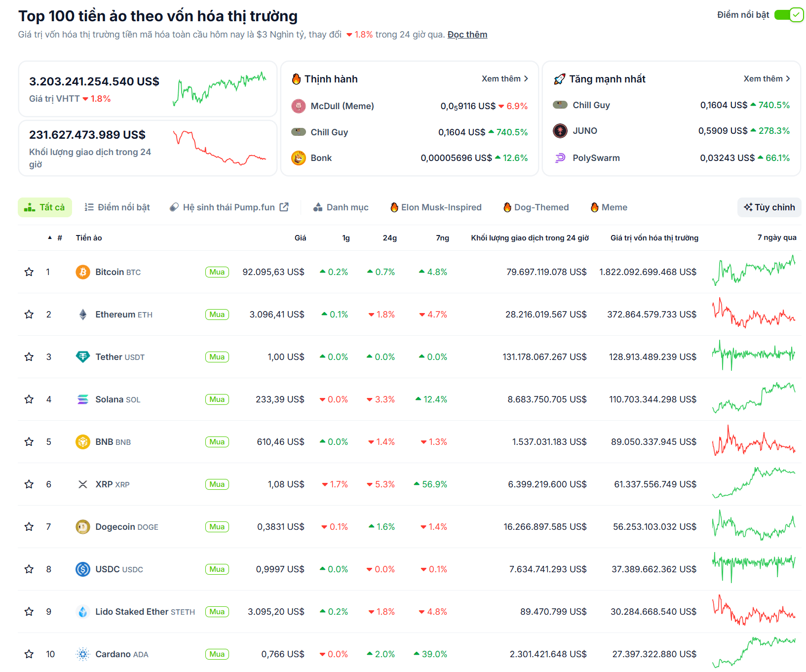Click the Tùy chỉnh button
The image size is (806, 672).
click(769, 207)
